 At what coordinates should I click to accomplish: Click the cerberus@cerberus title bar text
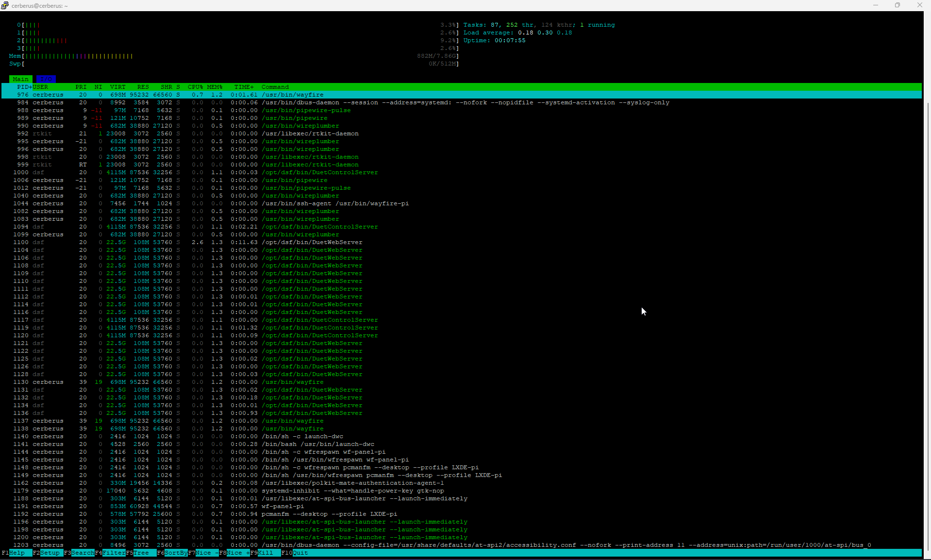coord(40,6)
